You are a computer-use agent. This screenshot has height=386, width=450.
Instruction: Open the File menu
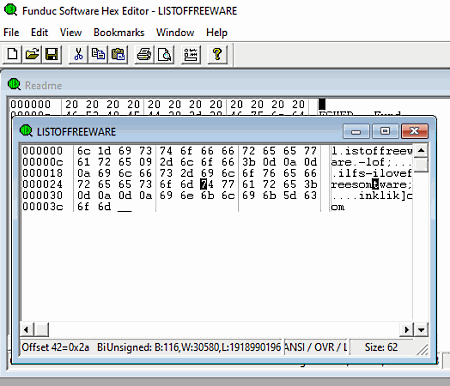[x=11, y=32]
